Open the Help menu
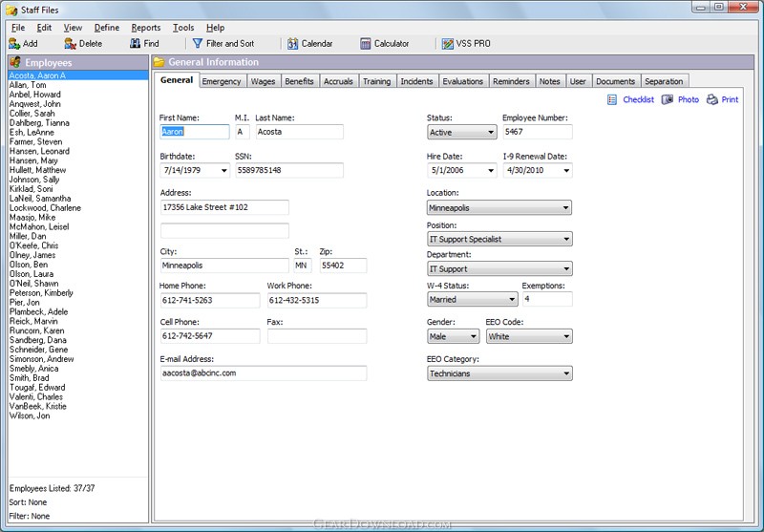764x532 pixels. tap(215, 28)
